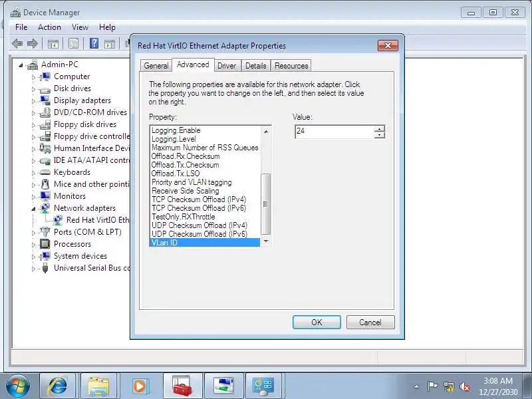Expand the Disk drives node
The height and width of the screenshot is (399, 532).
(x=33, y=89)
